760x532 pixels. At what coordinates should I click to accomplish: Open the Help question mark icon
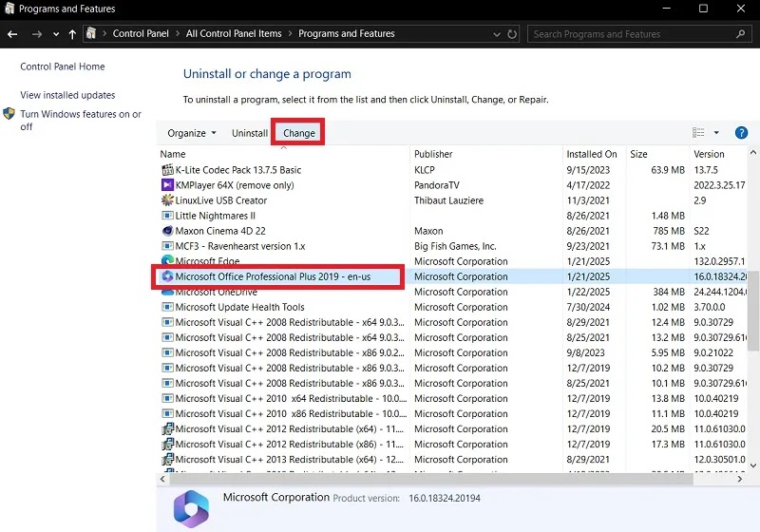[x=741, y=133]
